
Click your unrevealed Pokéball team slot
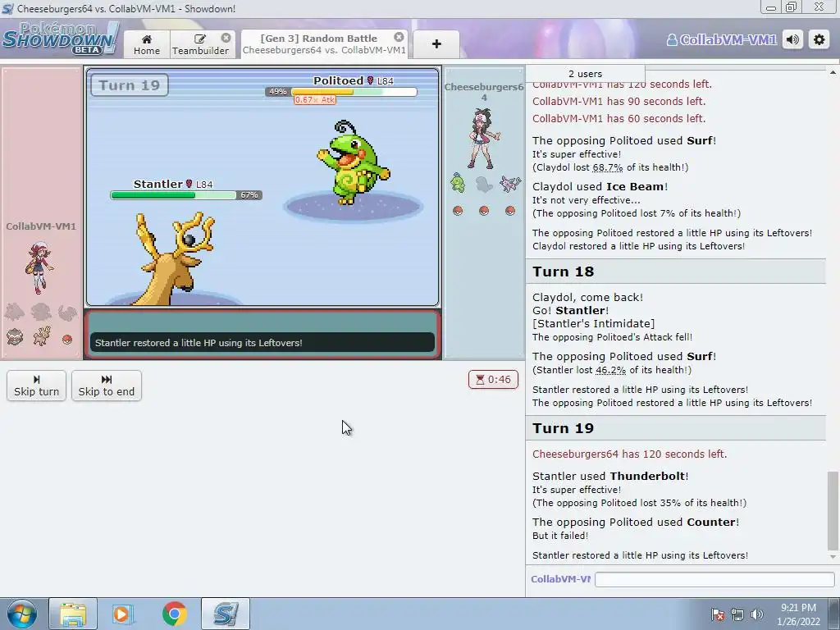pos(67,339)
